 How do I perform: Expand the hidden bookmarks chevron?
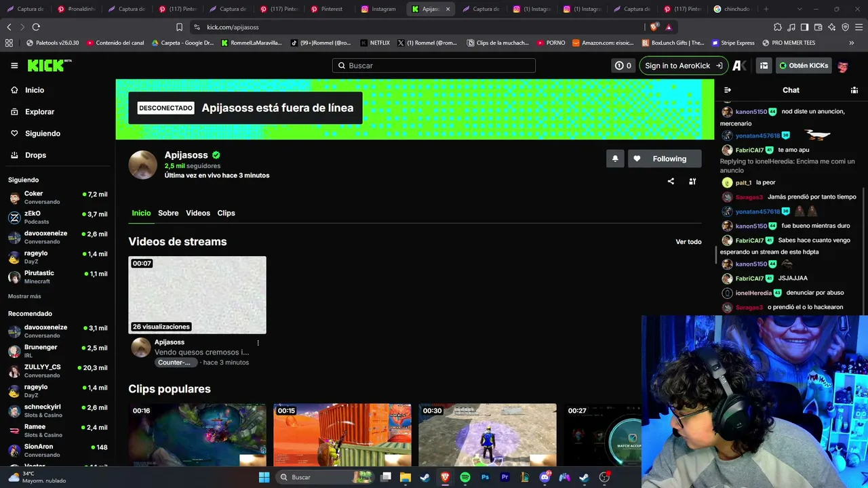pos(852,43)
